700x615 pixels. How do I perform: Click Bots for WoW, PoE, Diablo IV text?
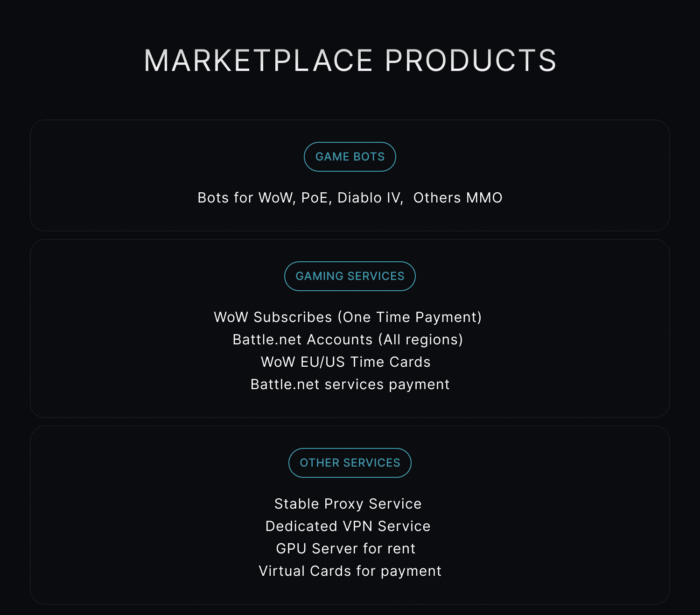point(301,198)
